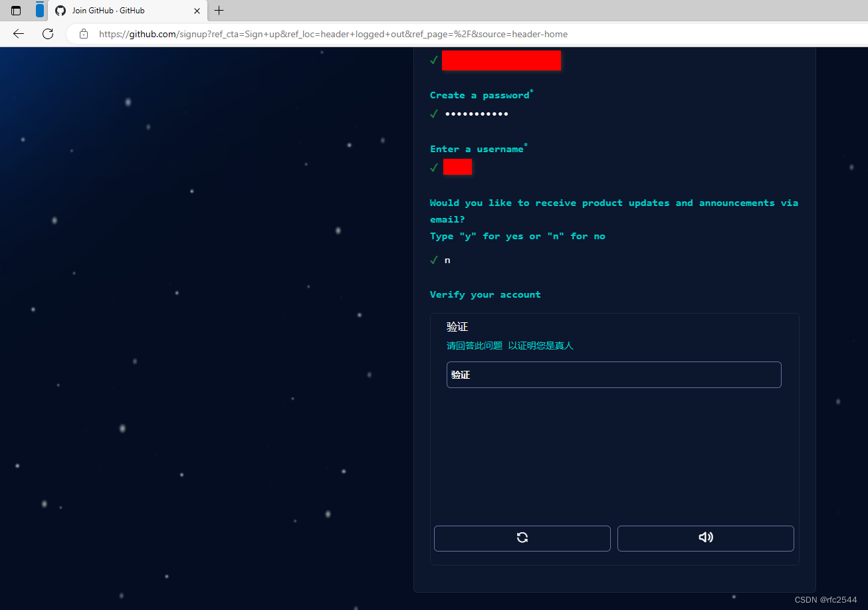Close the Join GitHub tab
Image resolution: width=868 pixels, height=610 pixels.
[x=197, y=11]
